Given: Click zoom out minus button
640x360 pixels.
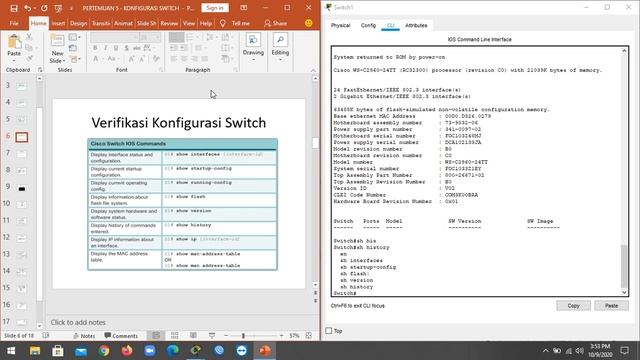Looking at the screenshot, I should (x=226, y=336).
